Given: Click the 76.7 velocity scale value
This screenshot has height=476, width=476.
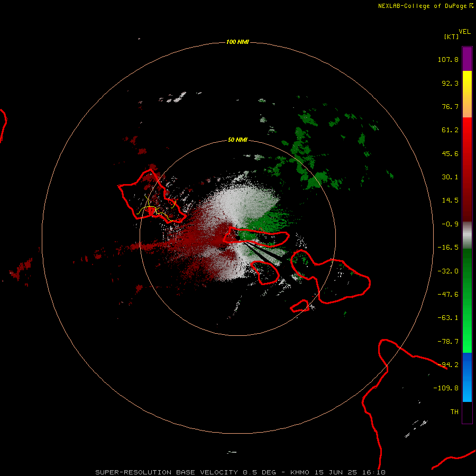Looking at the screenshot, I should pyautogui.click(x=450, y=106).
